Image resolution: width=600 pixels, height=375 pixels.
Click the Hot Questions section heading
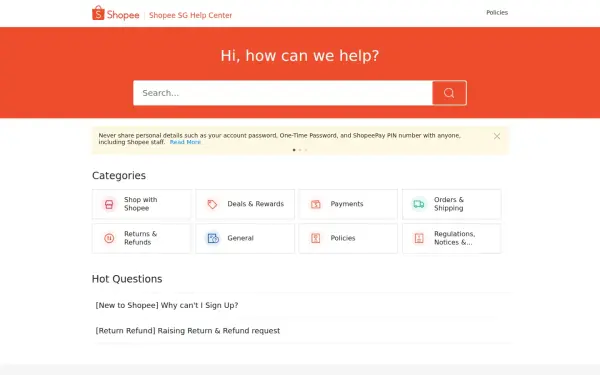point(127,279)
